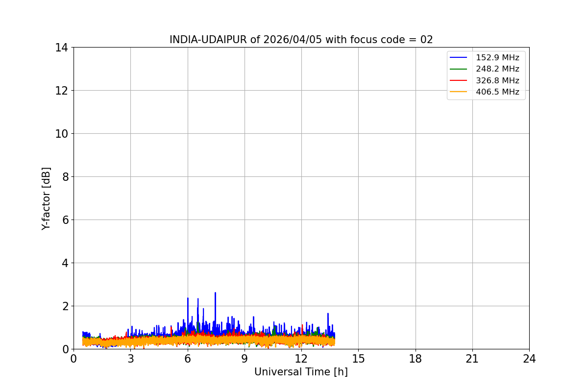Click y-axis tick label 2
The width and height of the screenshot is (588, 392).
click(x=65, y=306)
